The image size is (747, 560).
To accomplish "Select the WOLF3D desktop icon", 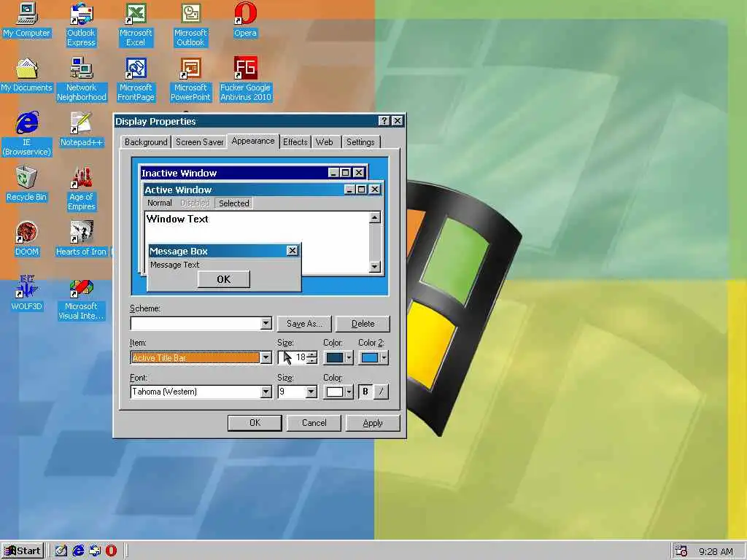I will click(27, 293).
